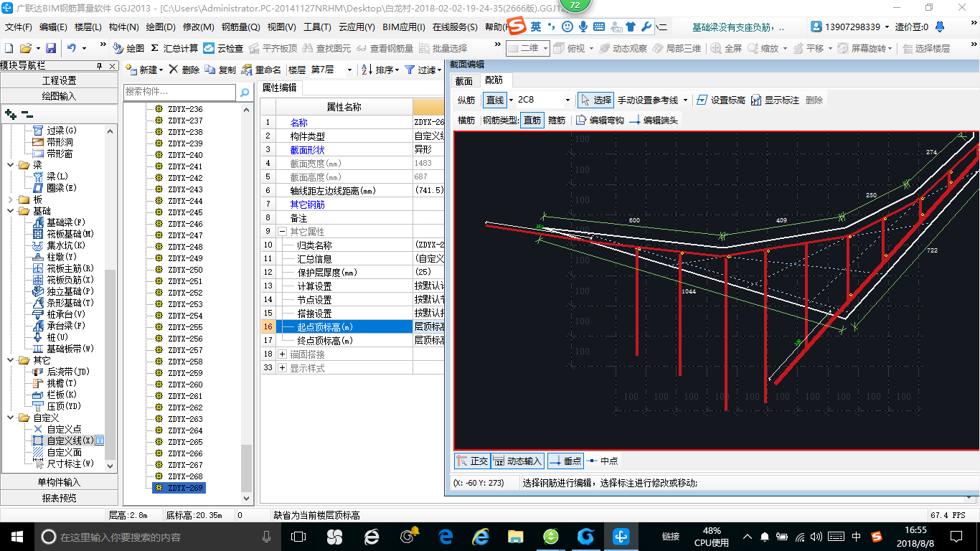Open 文件(F) menu
The width and height of the screenshot is (980, 551).
[x=19, y=27]
